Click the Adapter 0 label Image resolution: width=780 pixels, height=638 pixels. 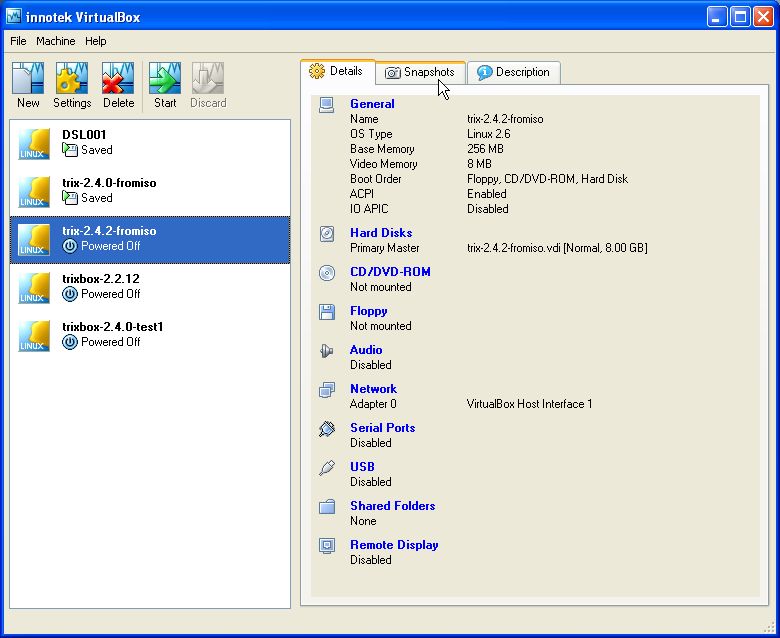[373, 404]
